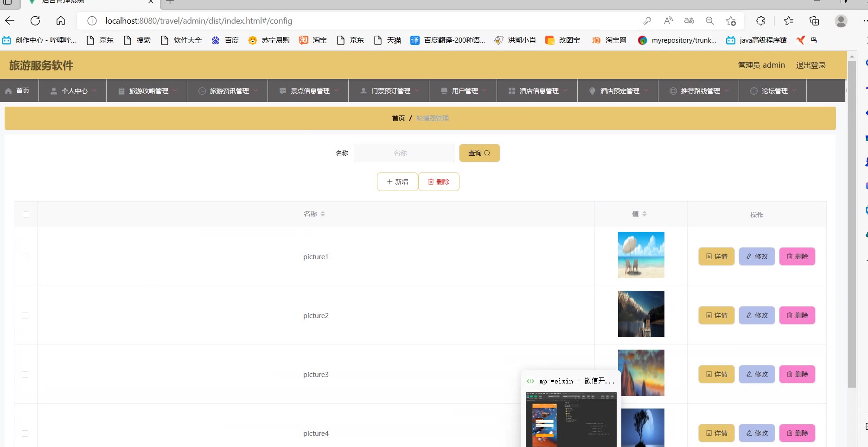Open the 苏宁易购 bookmark
The height and width of the screenshot is (447, 868).
[x=269, y=40]
